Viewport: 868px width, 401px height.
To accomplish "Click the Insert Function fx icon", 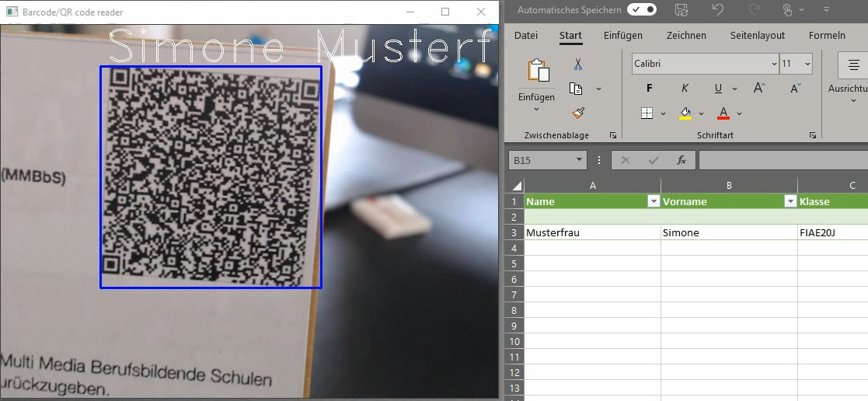I will 682,160.
